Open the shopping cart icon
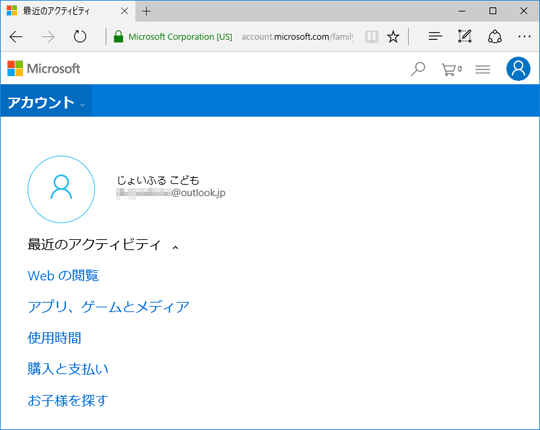 coord(451,69)
